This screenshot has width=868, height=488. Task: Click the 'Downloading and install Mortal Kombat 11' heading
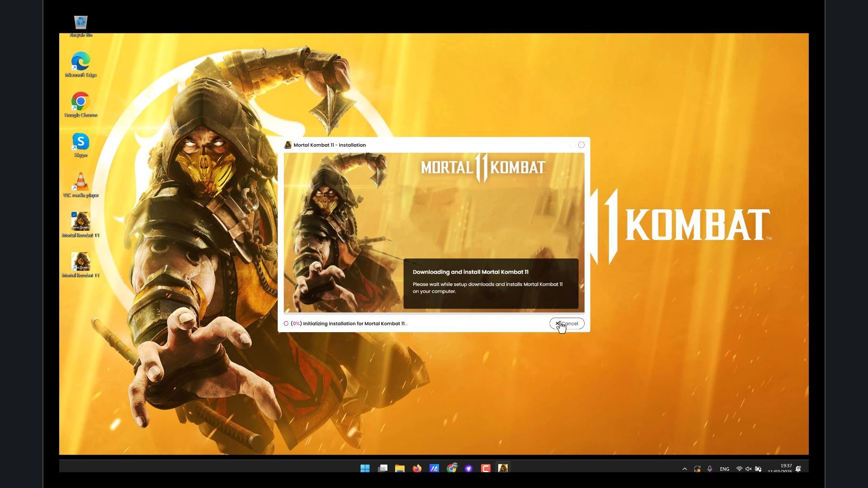coord(471,272)
